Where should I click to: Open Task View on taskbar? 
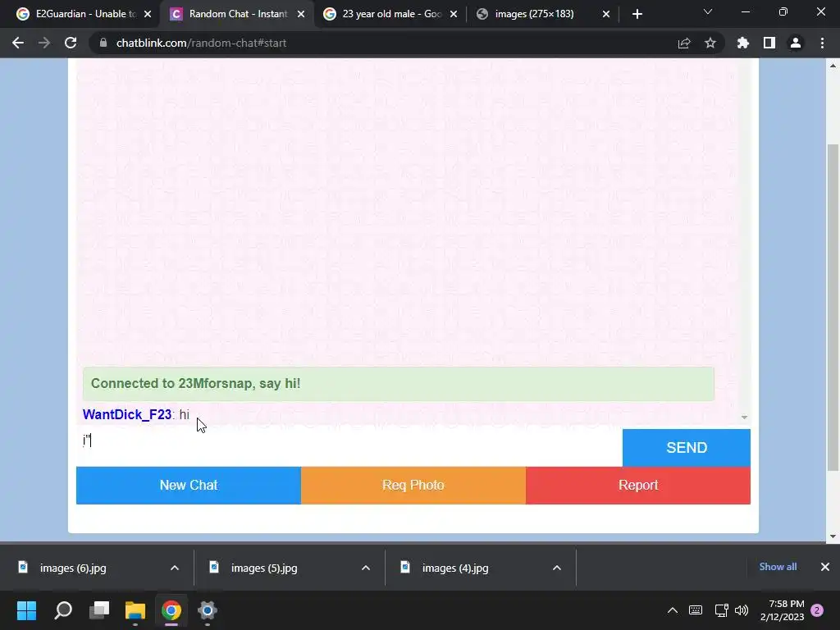99,610
